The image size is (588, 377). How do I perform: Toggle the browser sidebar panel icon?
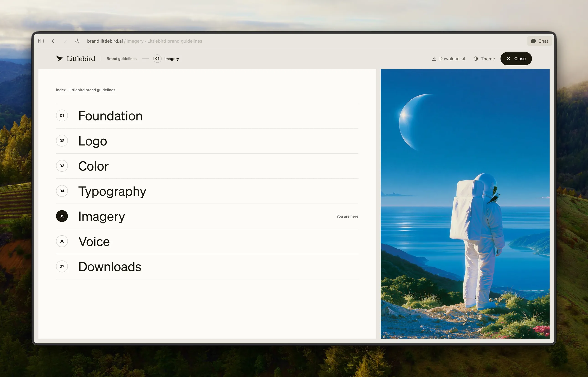41,41
